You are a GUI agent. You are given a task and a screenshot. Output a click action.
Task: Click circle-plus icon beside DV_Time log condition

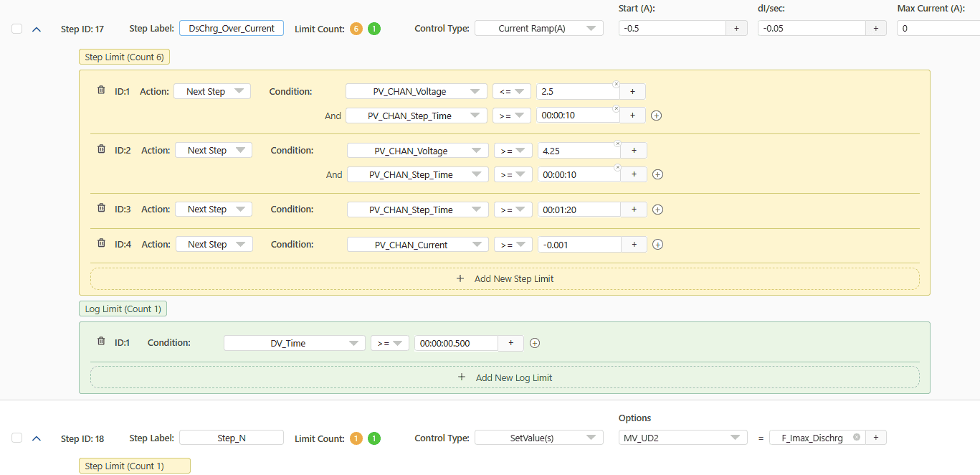coord(534,343)
